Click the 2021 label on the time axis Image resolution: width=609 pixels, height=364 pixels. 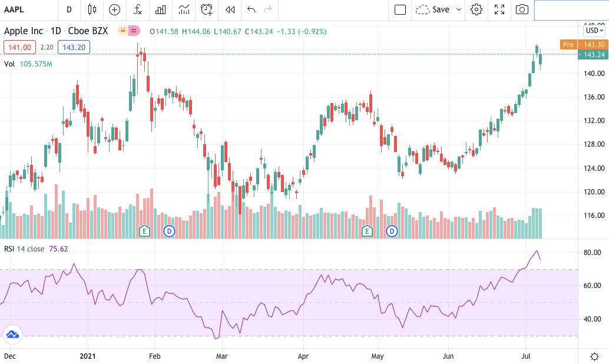click(x=87, y=356)
